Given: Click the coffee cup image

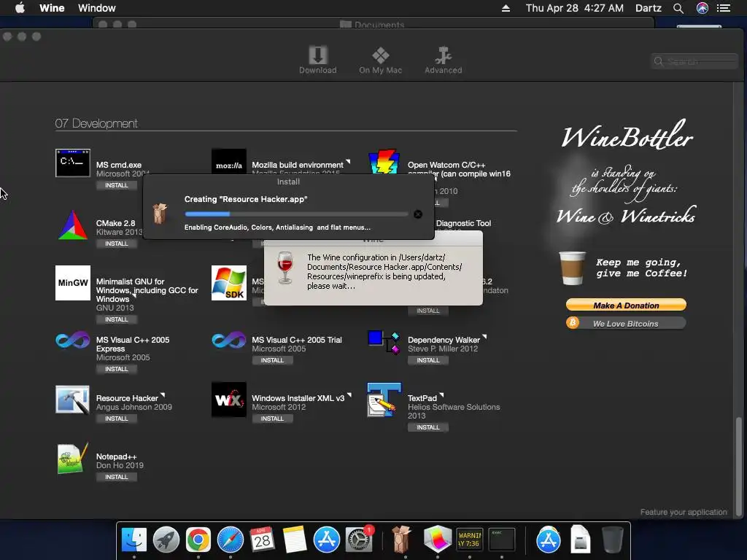Looking at the screenshot, I should click(x=572, y=268).
